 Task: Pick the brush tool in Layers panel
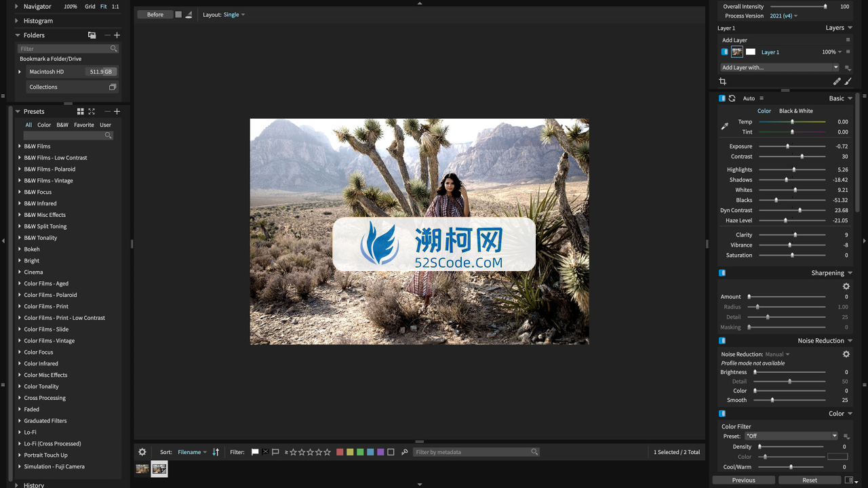click(848, 81)
